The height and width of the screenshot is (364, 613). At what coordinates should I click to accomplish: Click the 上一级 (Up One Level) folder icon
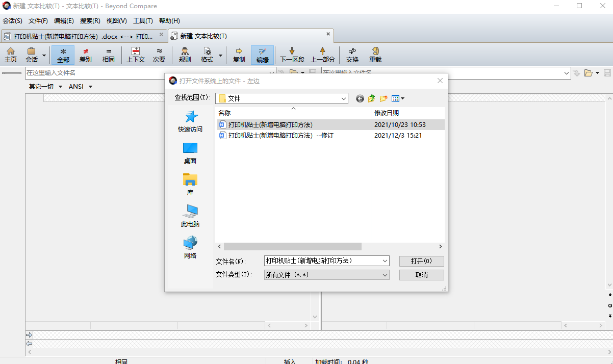[x=371, y=98]
